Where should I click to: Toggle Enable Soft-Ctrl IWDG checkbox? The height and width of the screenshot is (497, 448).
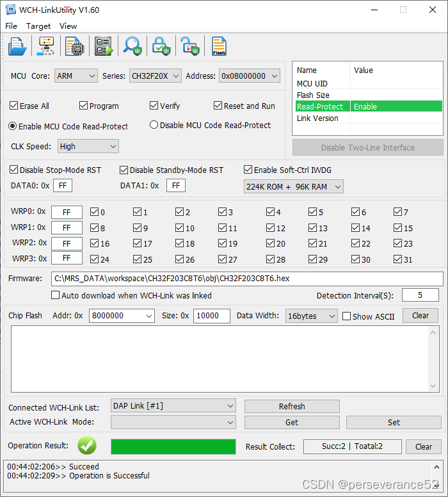coord(248,170)
